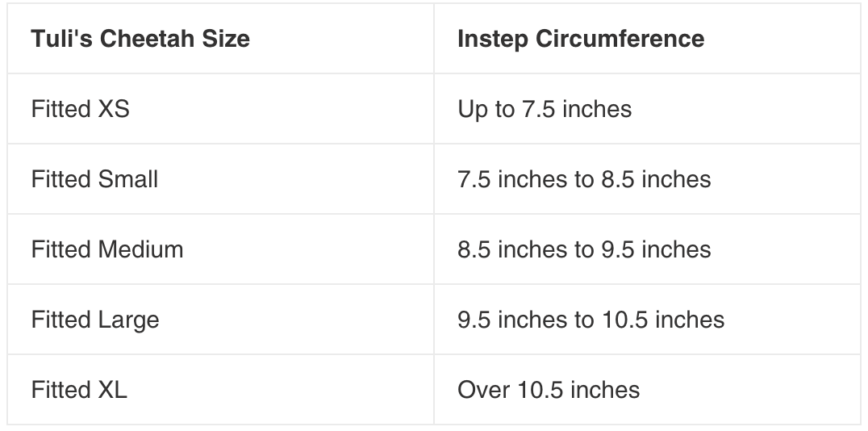Viewport: 868px width, 431px height.
Task: Select the Fitted Small size cell
Action: tap(94, 179)
